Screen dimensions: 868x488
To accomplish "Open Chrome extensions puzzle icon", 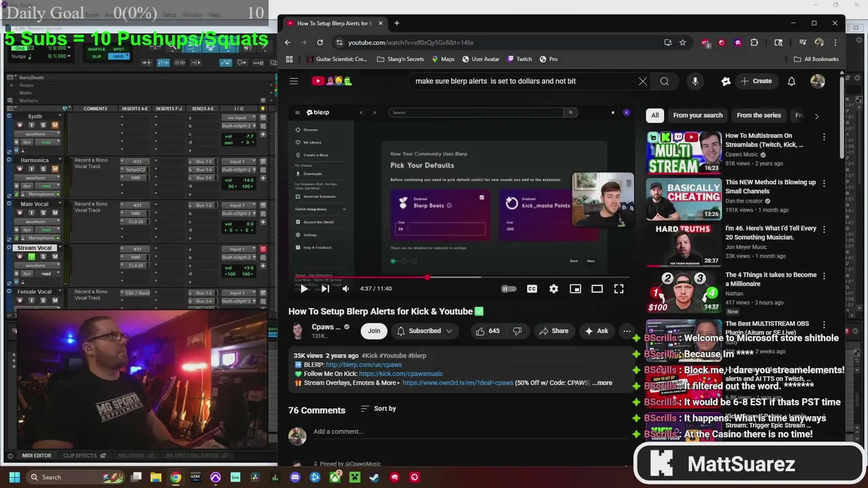I will tap(754, 42).
